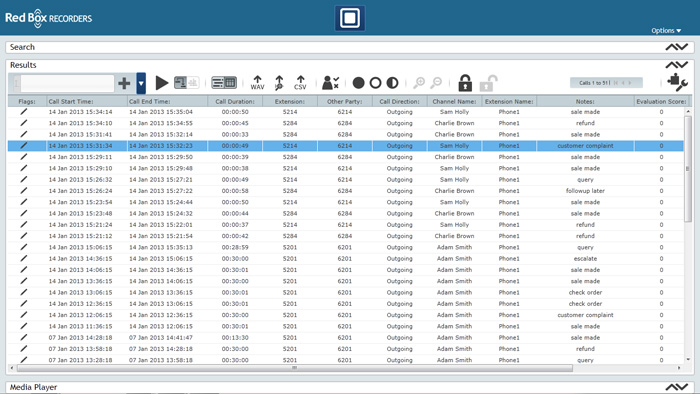Select duration cell '00:28:59'
Screen dimensions: 700x394
click(x=235, y=247)
